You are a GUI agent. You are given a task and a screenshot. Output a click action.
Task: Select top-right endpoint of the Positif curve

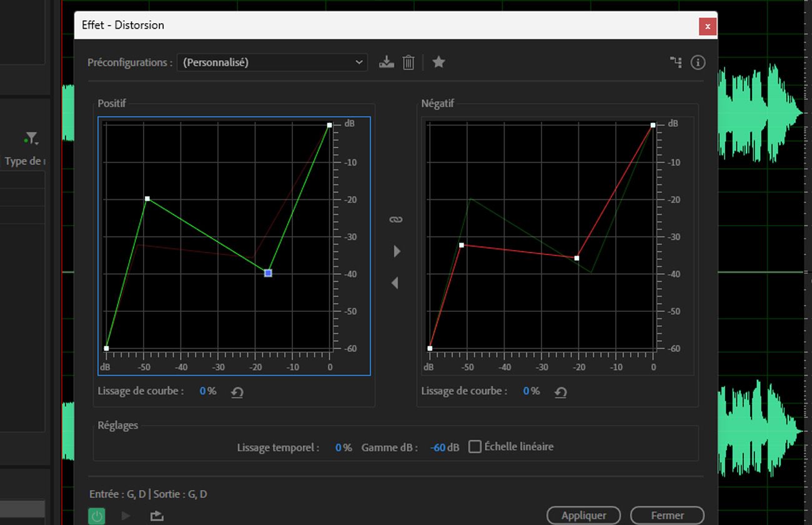(329, 125)
